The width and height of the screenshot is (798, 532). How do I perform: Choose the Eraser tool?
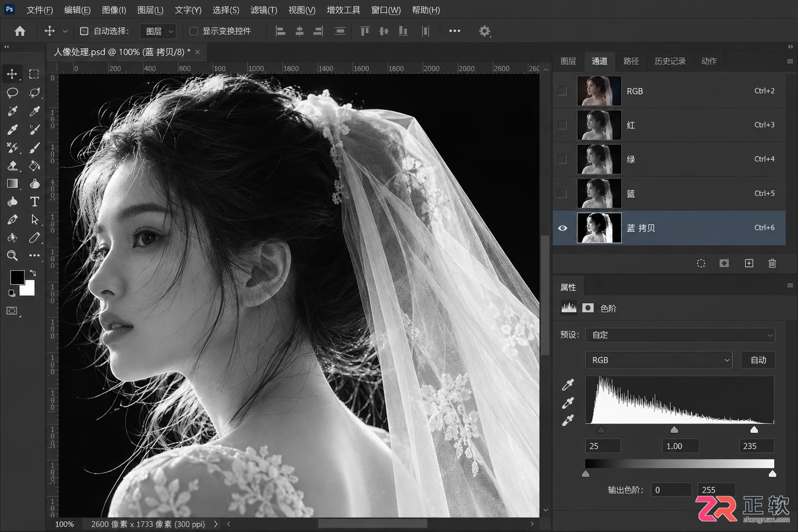[12, 165]
